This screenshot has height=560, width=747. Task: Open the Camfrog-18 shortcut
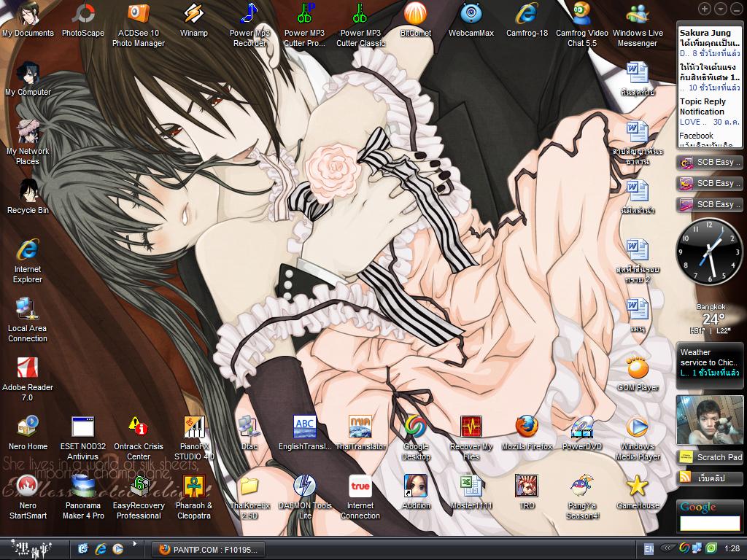coord(527,20)
